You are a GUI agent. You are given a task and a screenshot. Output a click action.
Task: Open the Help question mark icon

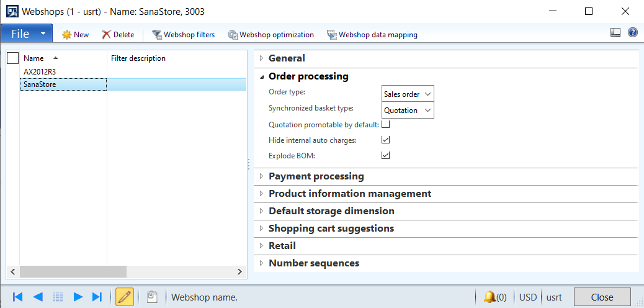point(633,33)
